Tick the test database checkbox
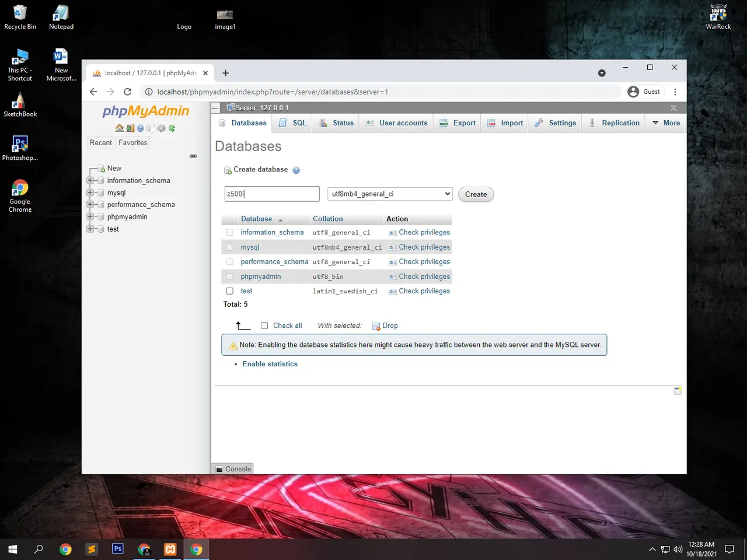 point(230,291)
